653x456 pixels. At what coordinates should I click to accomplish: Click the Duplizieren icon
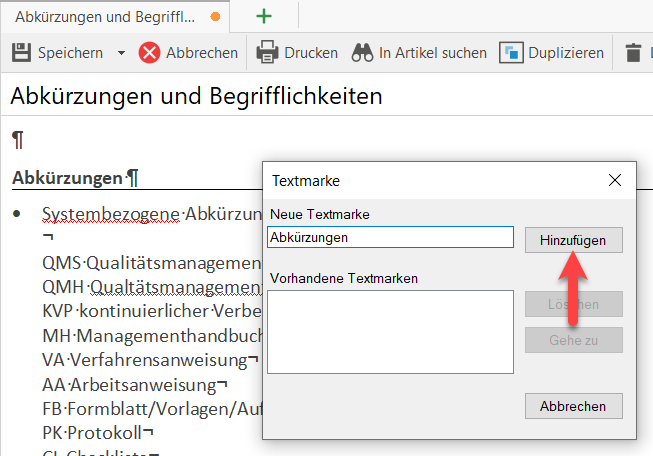click(x=512, y=53)
